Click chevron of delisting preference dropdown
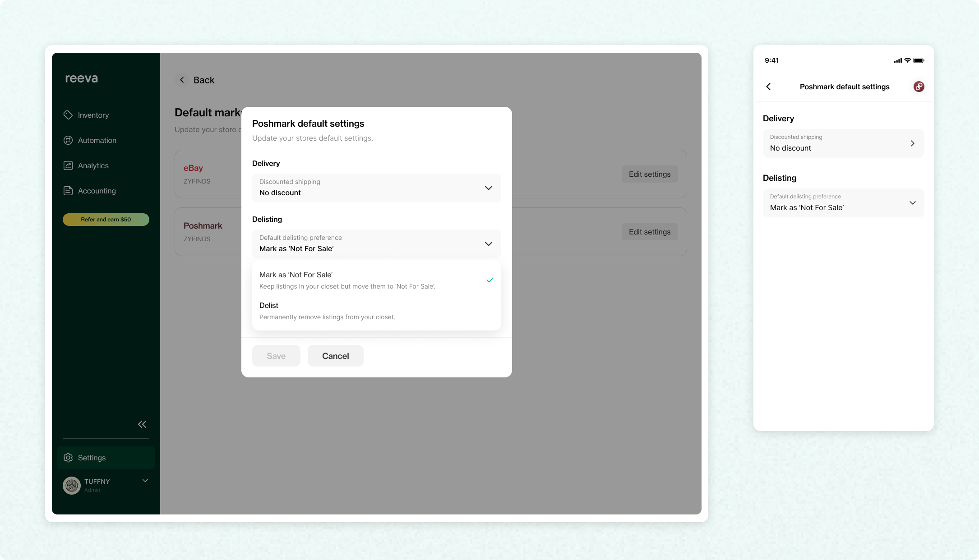 coord(489,244)
